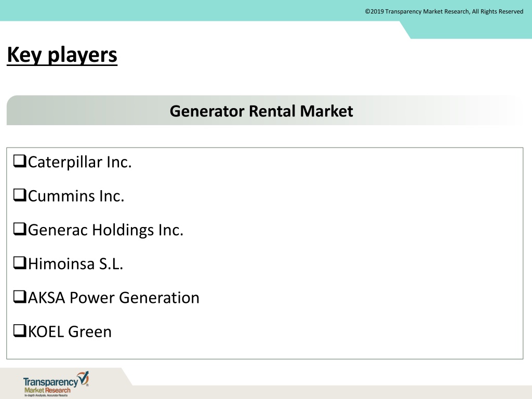Click the Transparency Market Research logo
The image size is (532, 399).
pos(56,384)
